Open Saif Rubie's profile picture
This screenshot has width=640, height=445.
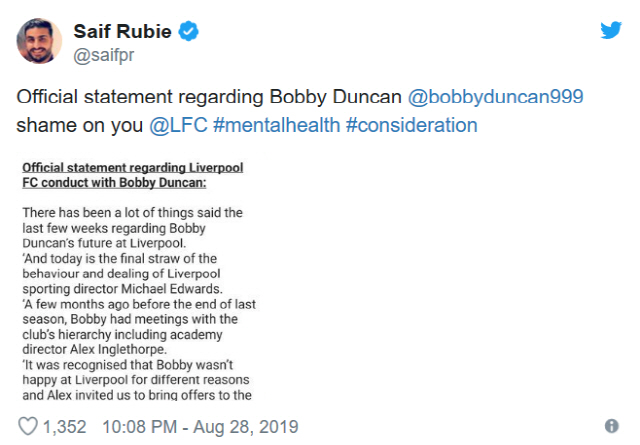39,40
